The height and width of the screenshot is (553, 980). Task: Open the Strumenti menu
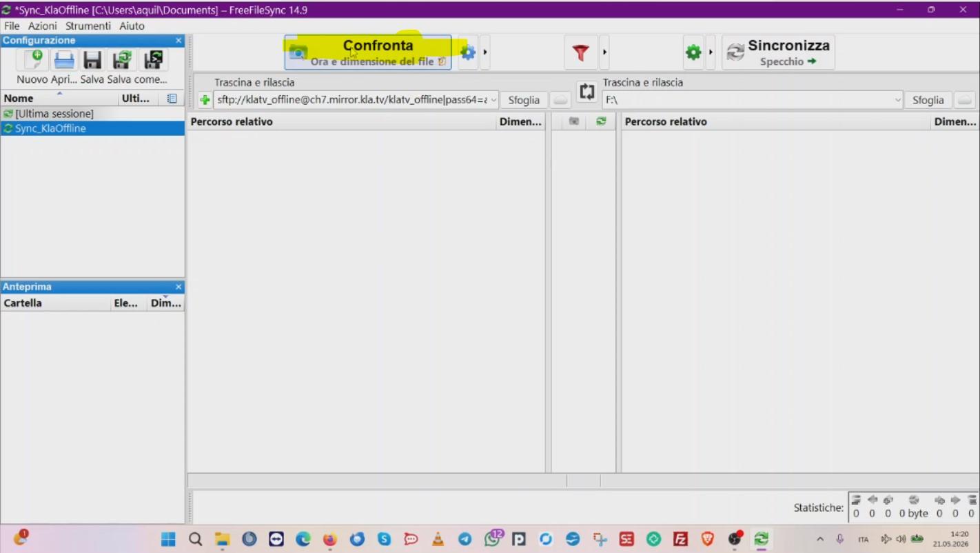pos(88,26)
